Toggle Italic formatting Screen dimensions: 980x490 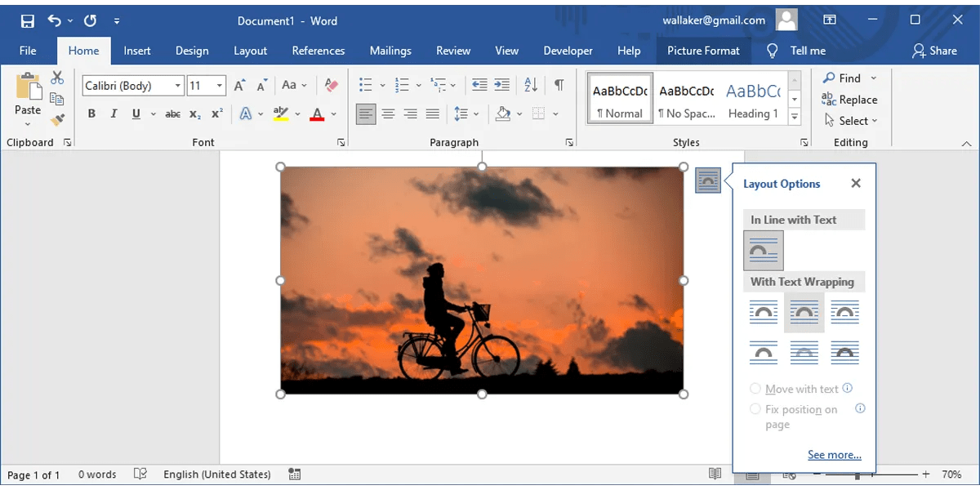click(x=114, y=114)
